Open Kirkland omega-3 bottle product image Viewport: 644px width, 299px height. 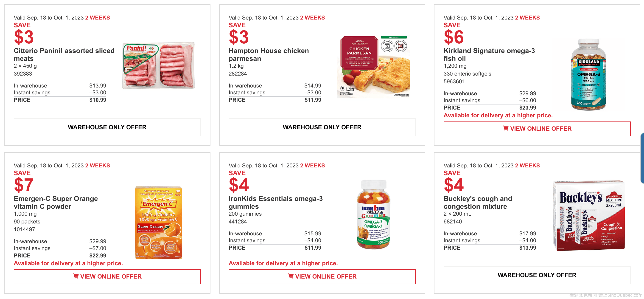pyautogui.click(x=588, y=74)
